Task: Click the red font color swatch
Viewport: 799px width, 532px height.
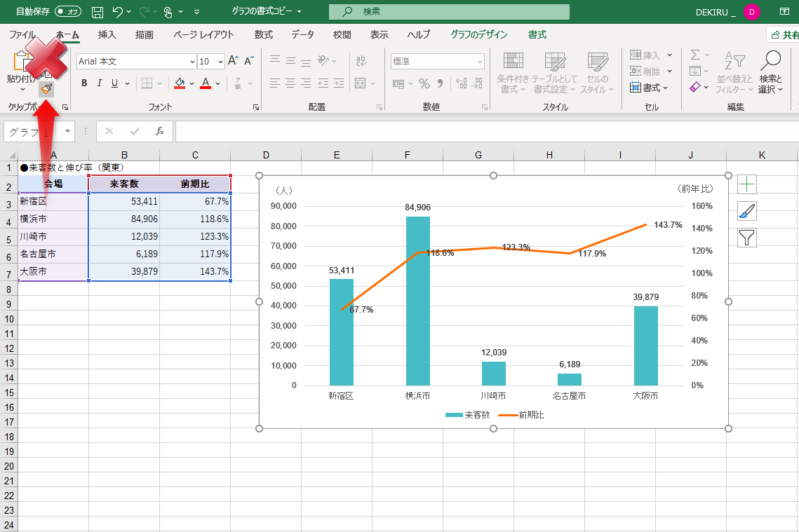Action: coord(206,83)
